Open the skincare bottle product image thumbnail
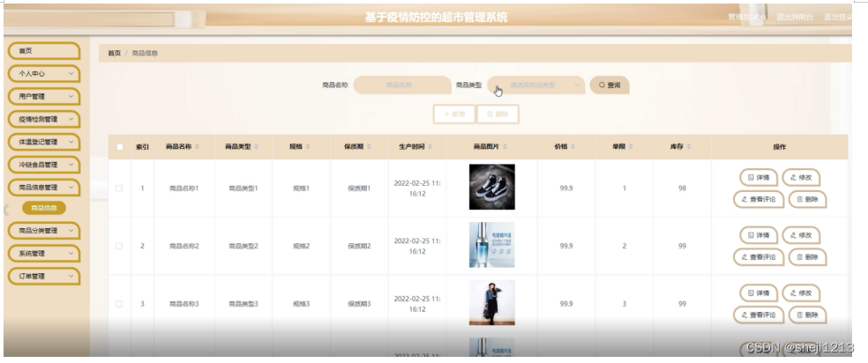 click(x=491, y=245)
